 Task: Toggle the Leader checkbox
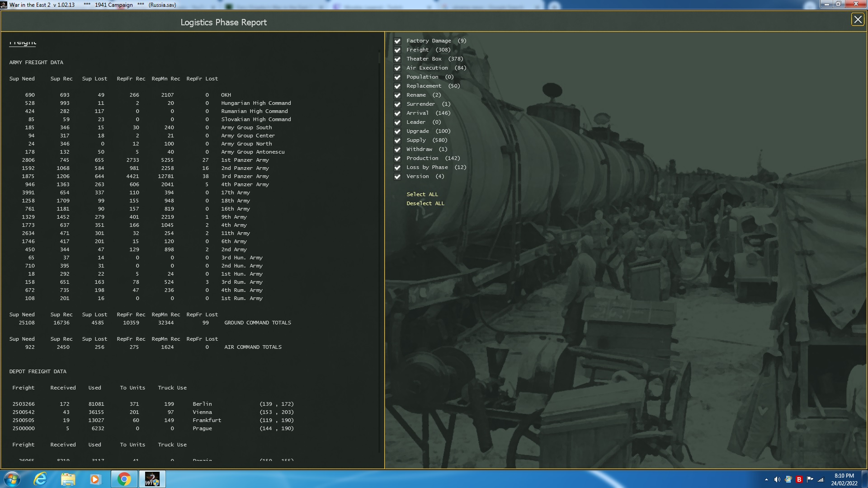(x=397, y=122)
